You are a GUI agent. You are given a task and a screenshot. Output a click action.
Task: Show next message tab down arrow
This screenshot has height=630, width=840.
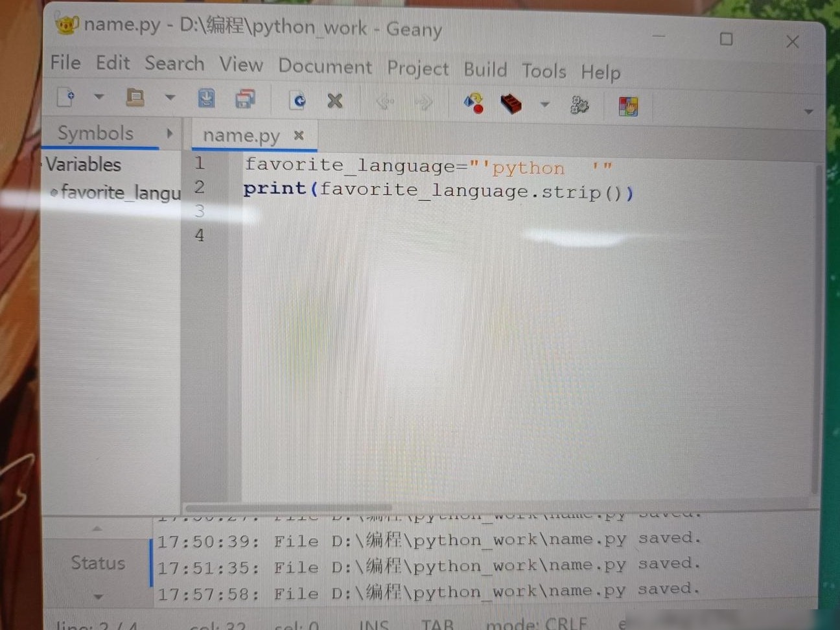[x=98, y=596]
